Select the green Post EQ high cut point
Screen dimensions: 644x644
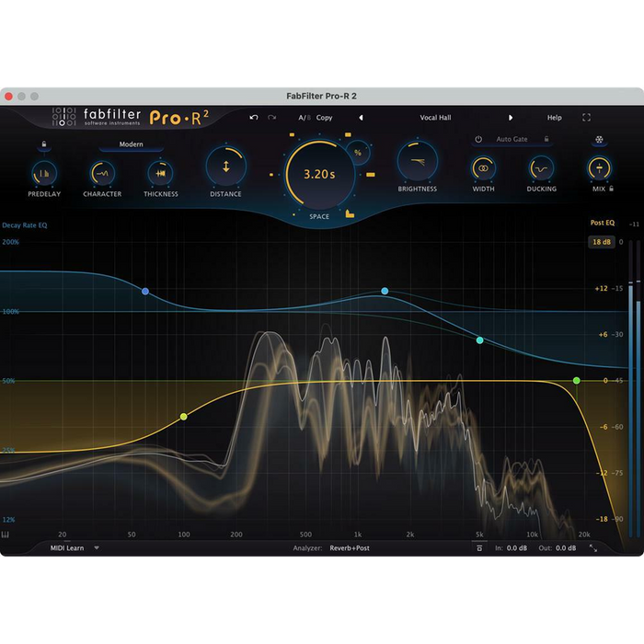(577, 380)
